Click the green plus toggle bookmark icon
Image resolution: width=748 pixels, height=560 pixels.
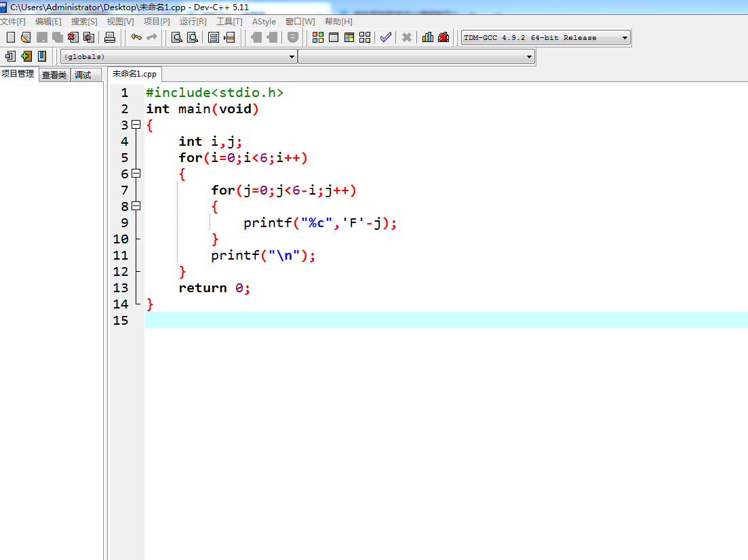click(26, 56)
